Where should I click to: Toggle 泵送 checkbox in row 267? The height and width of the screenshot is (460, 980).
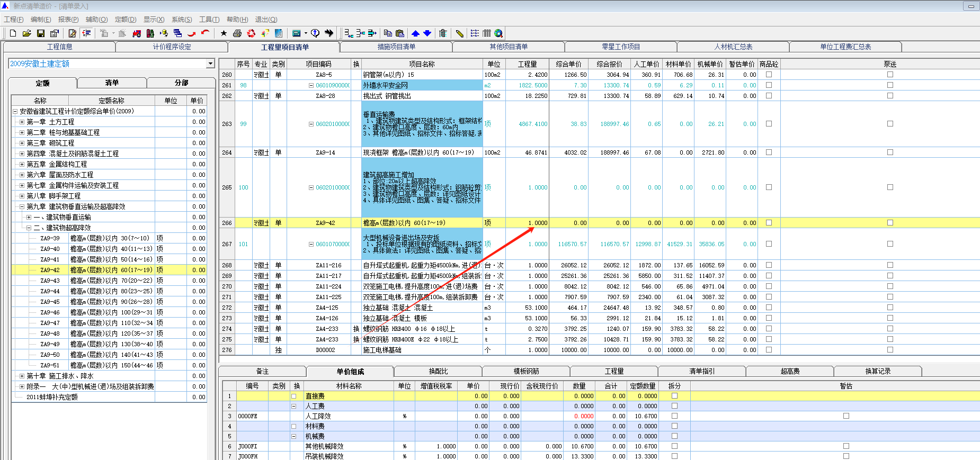coord(890,244)
